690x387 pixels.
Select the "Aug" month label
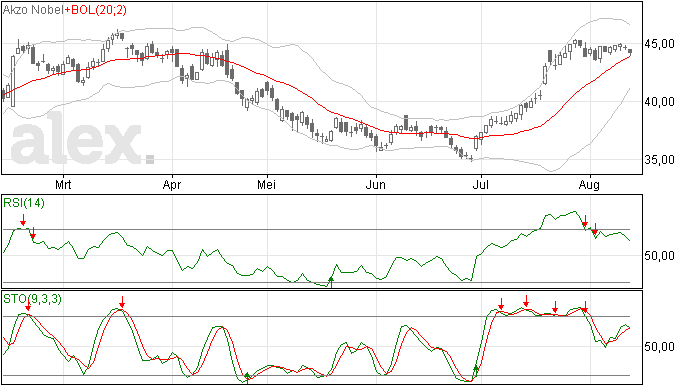point(589,185)
